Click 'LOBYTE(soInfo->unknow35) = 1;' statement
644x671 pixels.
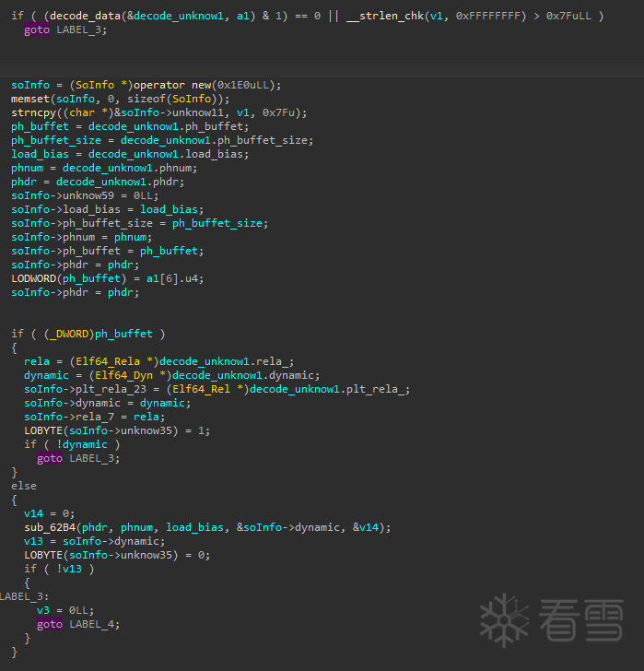point(117,430)
